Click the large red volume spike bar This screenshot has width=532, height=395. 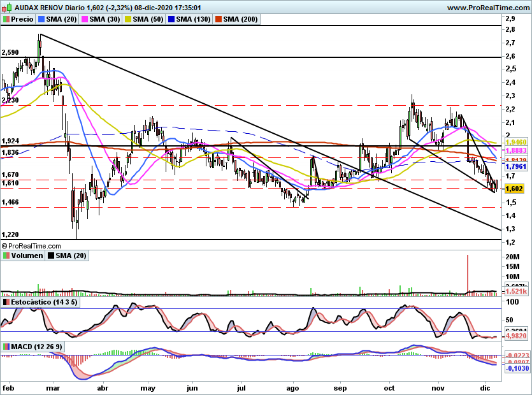[x=468, y=275]
